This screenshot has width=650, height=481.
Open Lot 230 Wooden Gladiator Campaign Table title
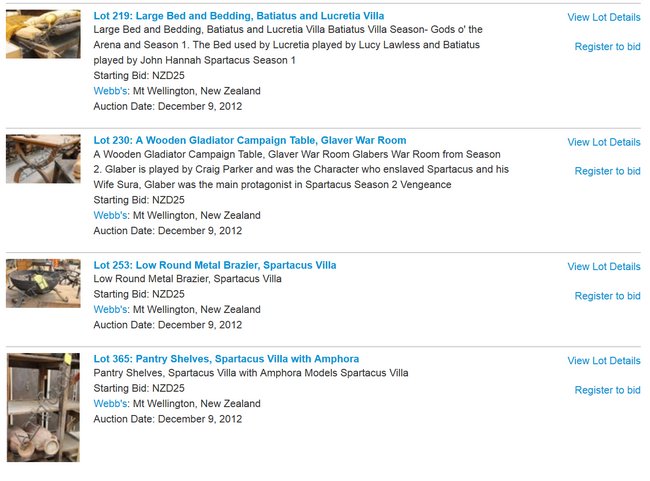click(250, 140)
